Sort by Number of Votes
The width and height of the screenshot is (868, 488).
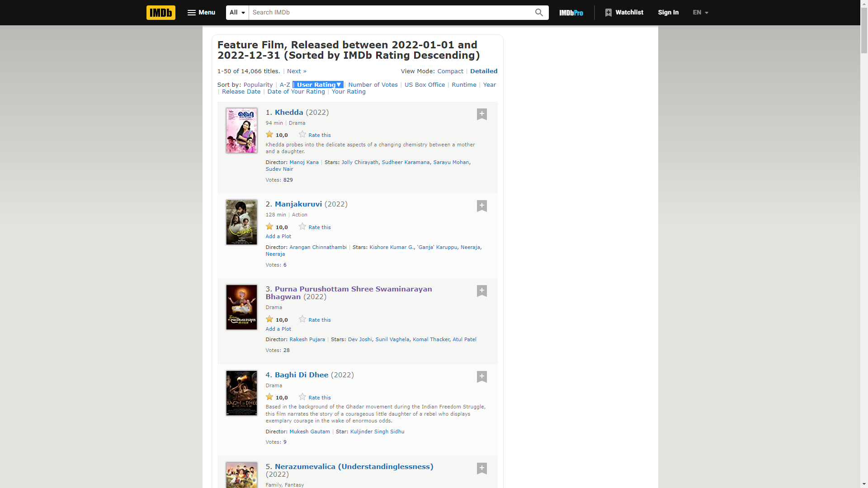tap(373, 84)
